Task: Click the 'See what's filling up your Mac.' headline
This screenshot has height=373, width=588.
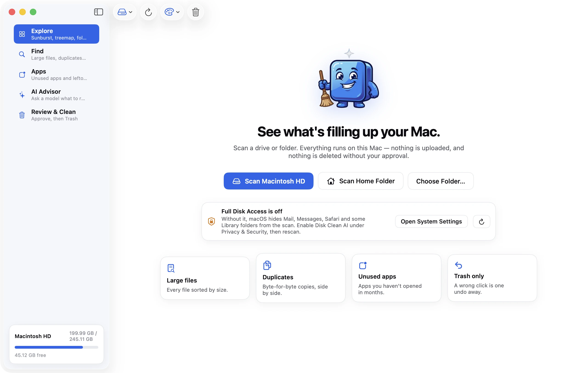Action: (x=348, y=132)
